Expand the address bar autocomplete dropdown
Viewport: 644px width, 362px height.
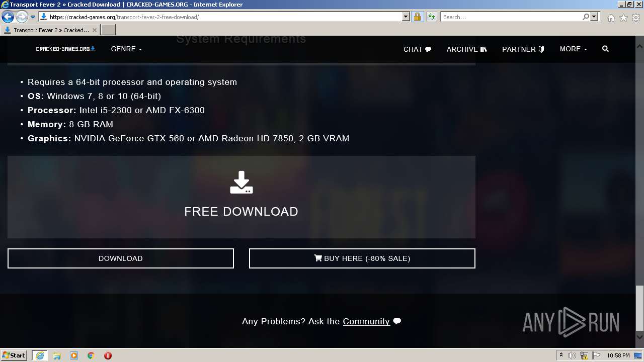pyautogui.click(x=406, y=17)
